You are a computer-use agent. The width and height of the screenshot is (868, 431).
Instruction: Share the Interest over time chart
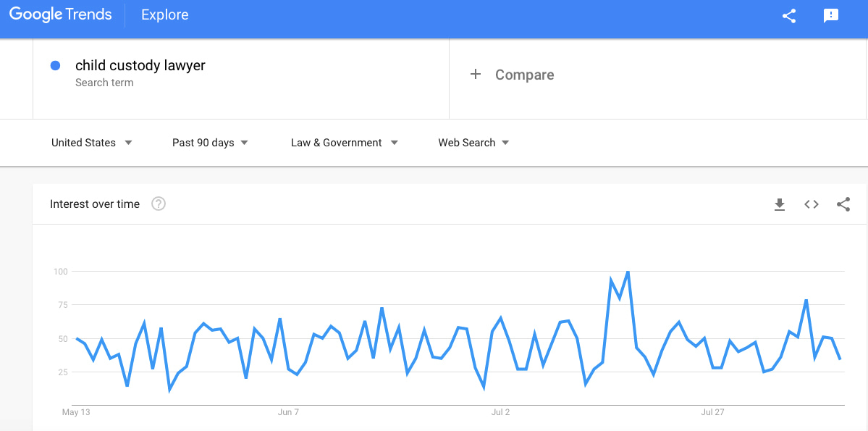[843, 204]
